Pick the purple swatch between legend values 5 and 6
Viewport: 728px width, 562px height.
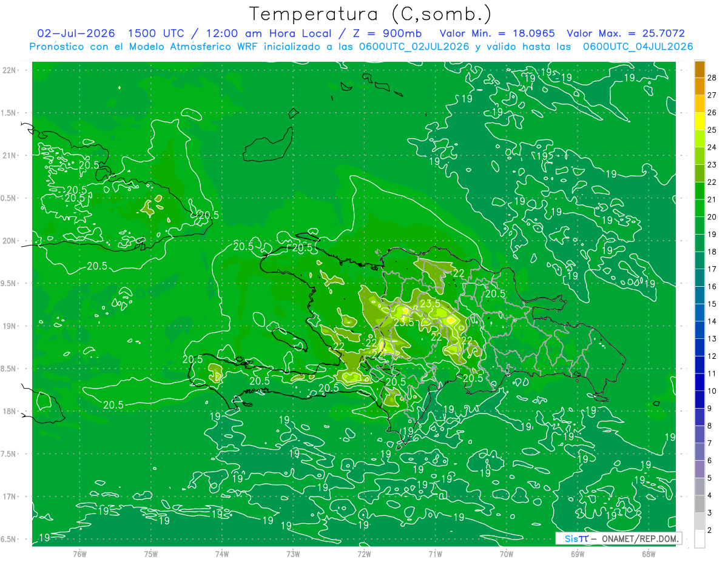[x=699, y=470]
